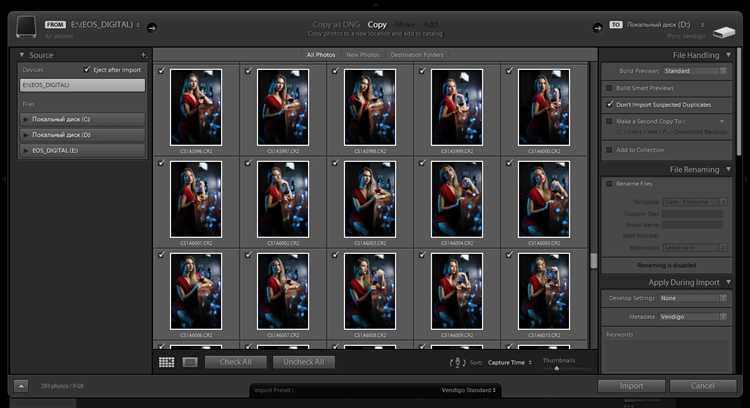
Task: Check the Add to Collection box
Action: [x=609, y=150]
